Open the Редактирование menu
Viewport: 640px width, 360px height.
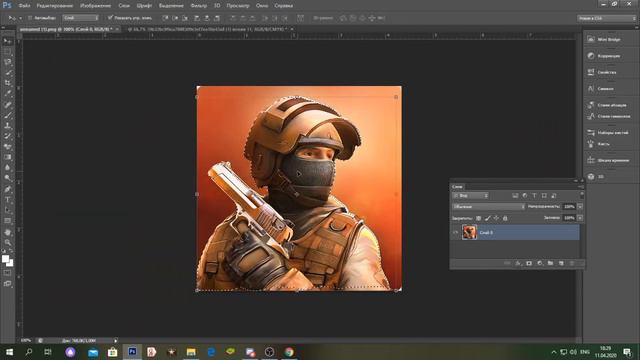54,6
